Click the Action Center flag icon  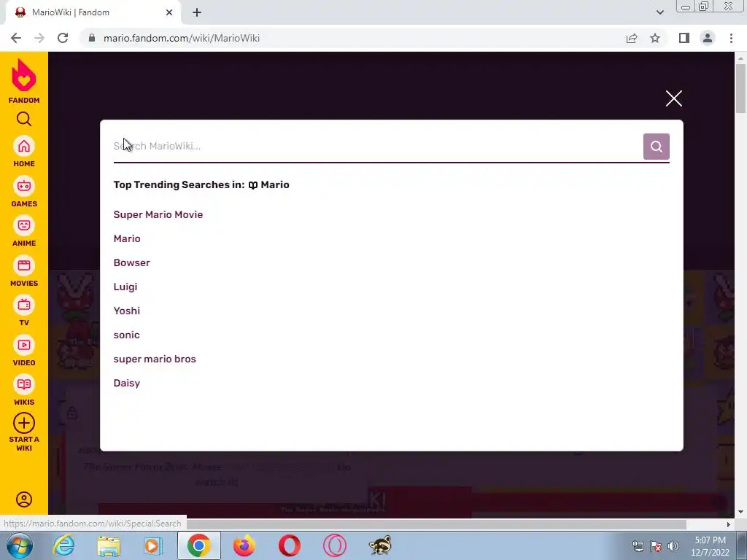[x=656, y=546]
